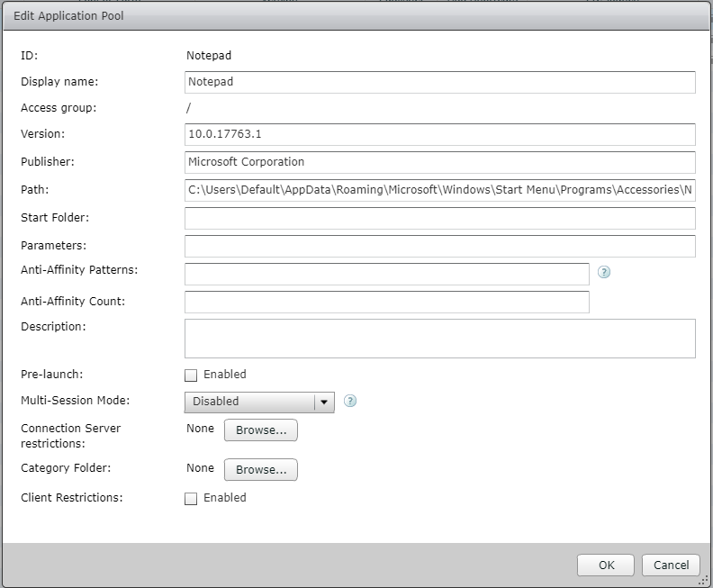
Task: Toggle the Client Restrictions Enabled checkbox
Action: (x=191, y=498)
